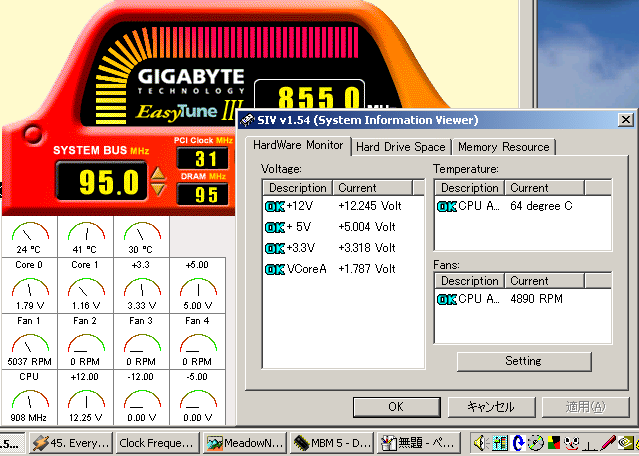Click the +3.3 voltage gauge
The height and width of the screenshot is (456, 639).
(141, 285)
